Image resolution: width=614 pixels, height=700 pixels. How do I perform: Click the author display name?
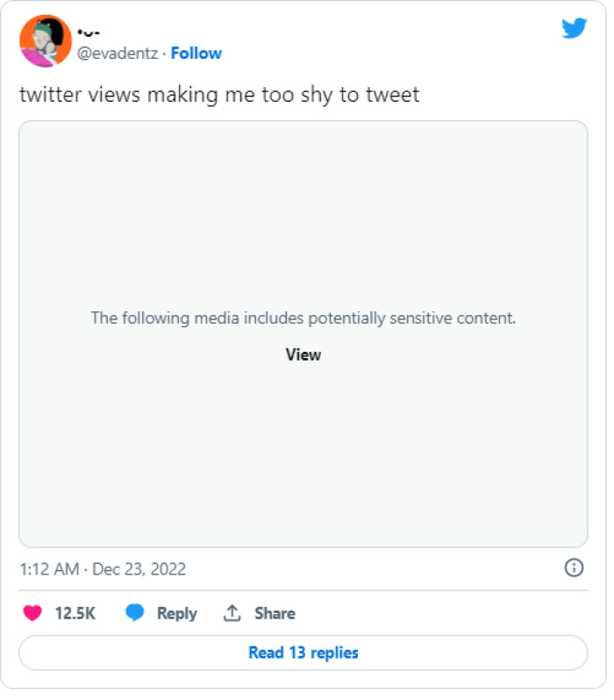(89, 33)
